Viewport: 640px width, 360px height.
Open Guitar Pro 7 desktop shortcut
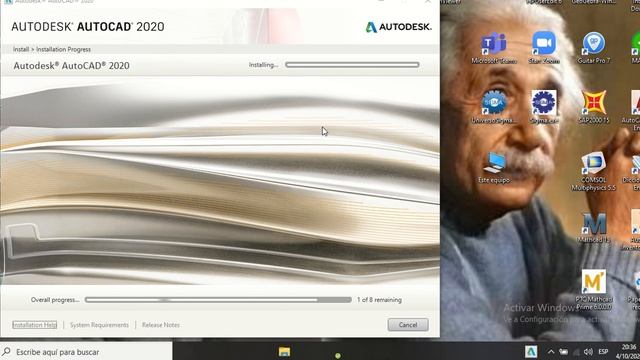594,48
